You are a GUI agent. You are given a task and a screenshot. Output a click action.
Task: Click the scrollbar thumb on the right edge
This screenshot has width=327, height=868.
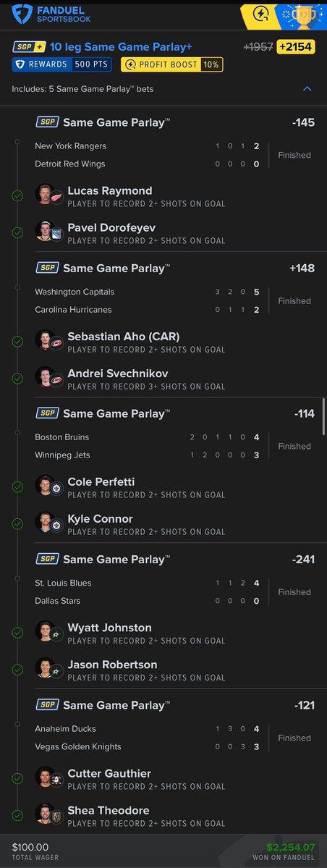coord(323,416)
